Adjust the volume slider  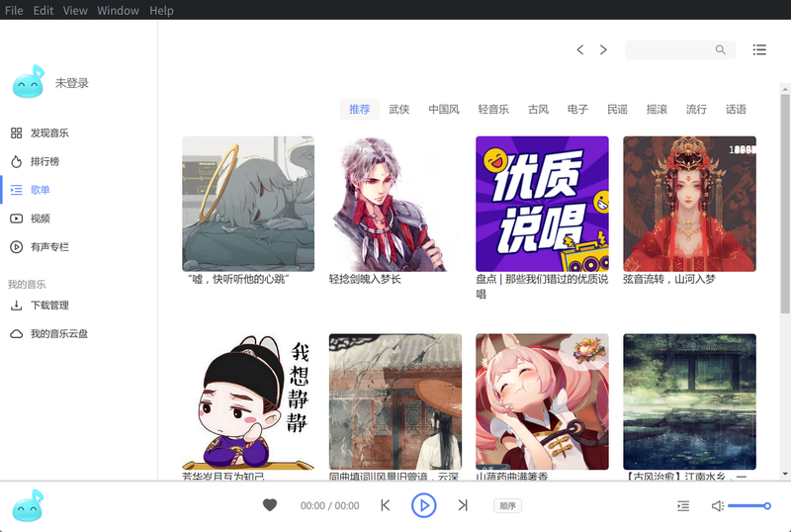click(x=748, y=506)
